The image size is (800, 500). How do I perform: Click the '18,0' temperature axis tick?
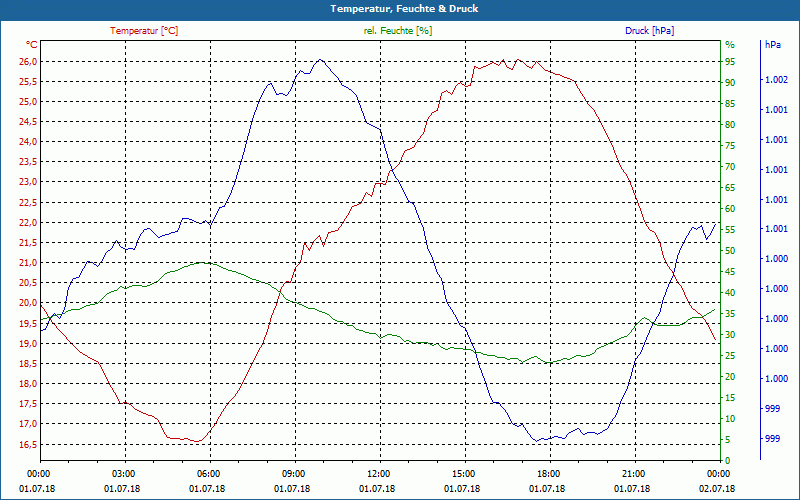coord(28,384)
